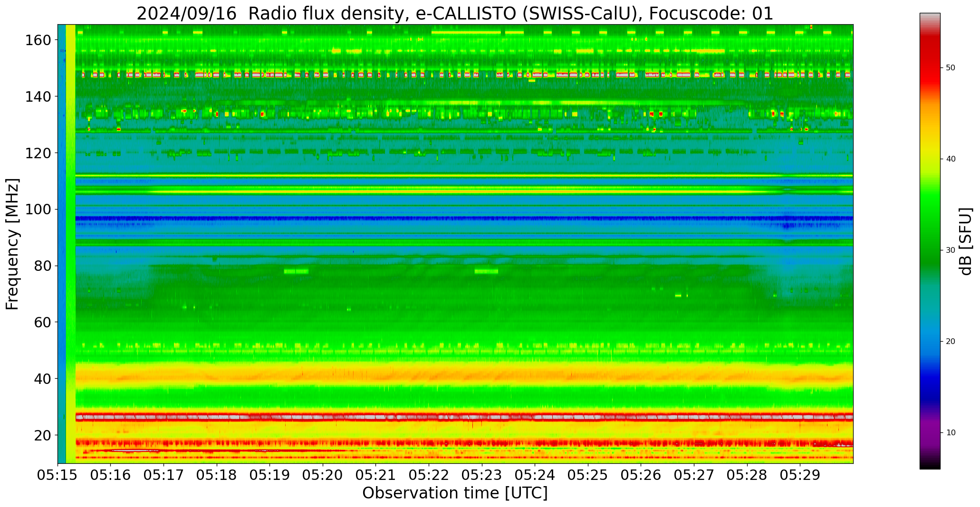Click the 05:21 time tick label
The height and width of the screenshot is (507, 980).
click(376, 476)
